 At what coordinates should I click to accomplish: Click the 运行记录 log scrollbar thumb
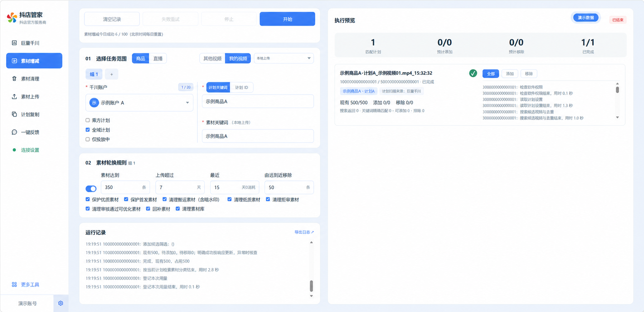click(311, 286)
